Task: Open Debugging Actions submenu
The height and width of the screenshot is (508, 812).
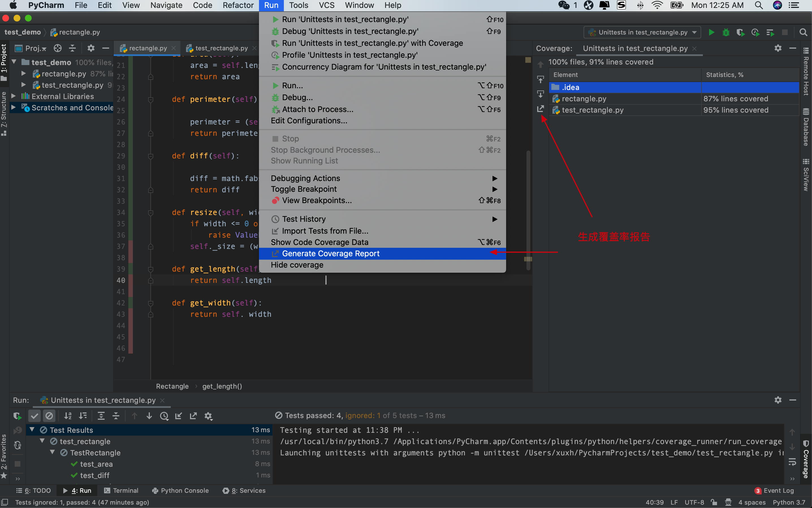Action: point(383,178)
